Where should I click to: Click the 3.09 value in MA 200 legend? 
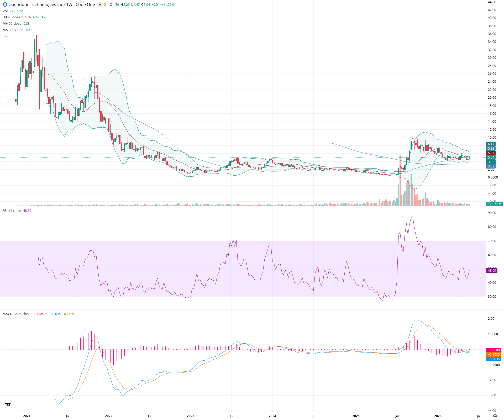(x=28, y=30)
